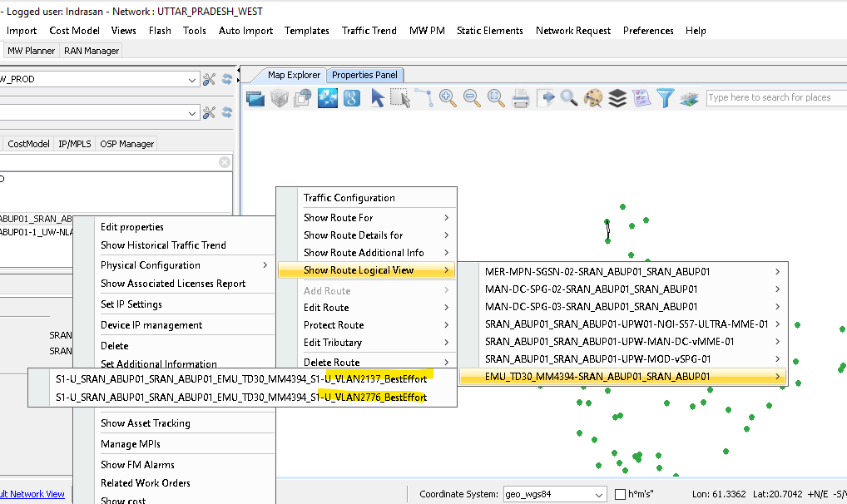Click the refresh arrows beside W_PROD dropdown

pos(226,79)
